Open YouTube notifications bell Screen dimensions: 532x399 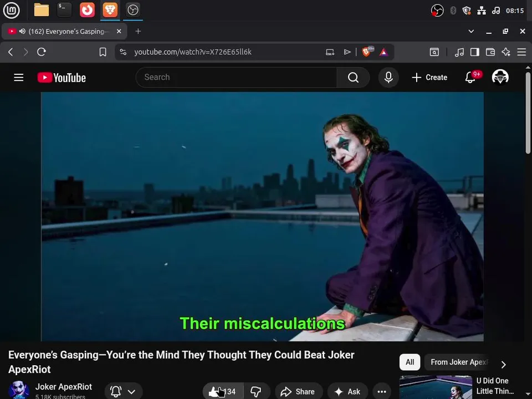click(x=470, y=78)
